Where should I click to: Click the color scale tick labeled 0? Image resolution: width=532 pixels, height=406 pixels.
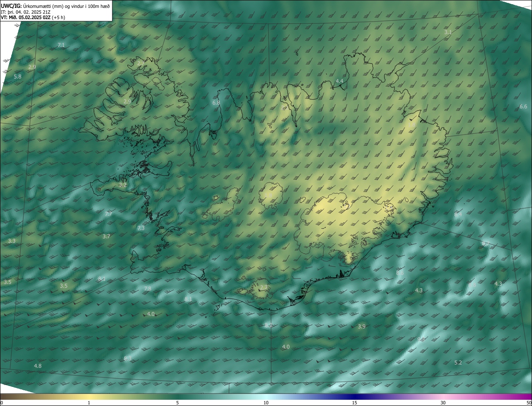click(1, 403)
